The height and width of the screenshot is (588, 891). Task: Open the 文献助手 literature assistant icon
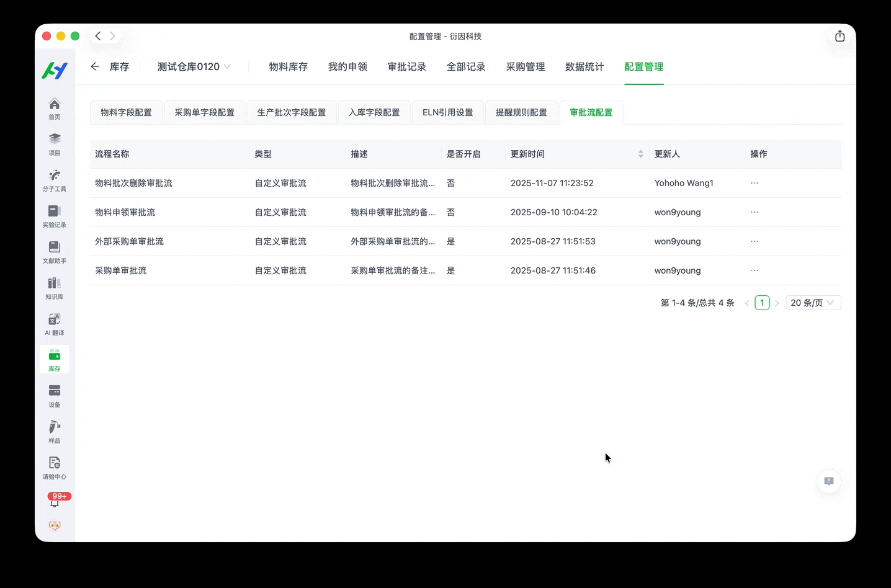point(55,252)
